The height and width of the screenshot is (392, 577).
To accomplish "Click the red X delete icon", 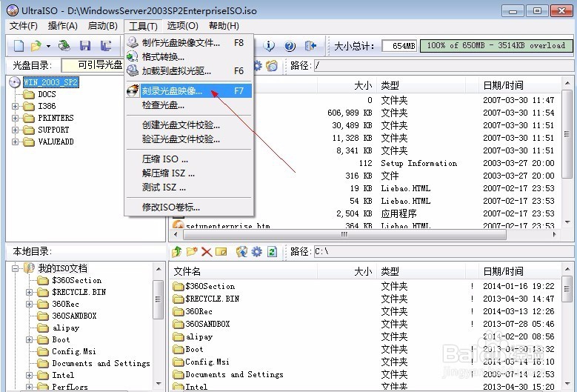I will [207, 252].
